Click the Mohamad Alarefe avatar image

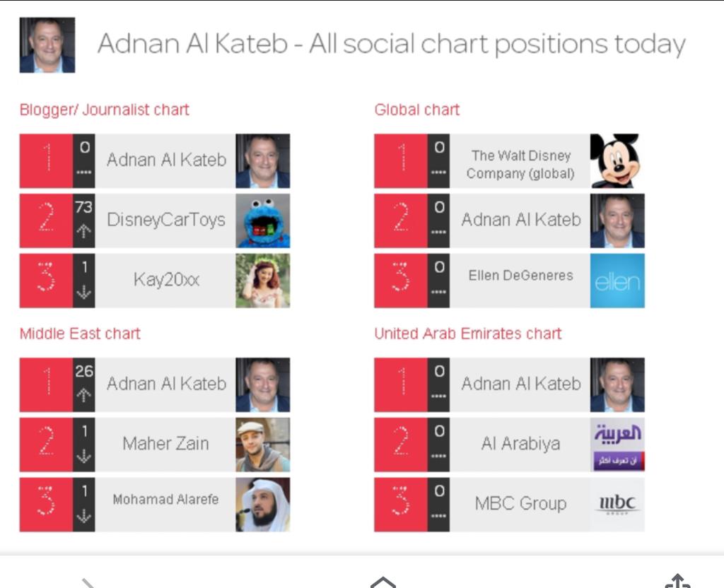pyautogui.click(x=262, y=505)
